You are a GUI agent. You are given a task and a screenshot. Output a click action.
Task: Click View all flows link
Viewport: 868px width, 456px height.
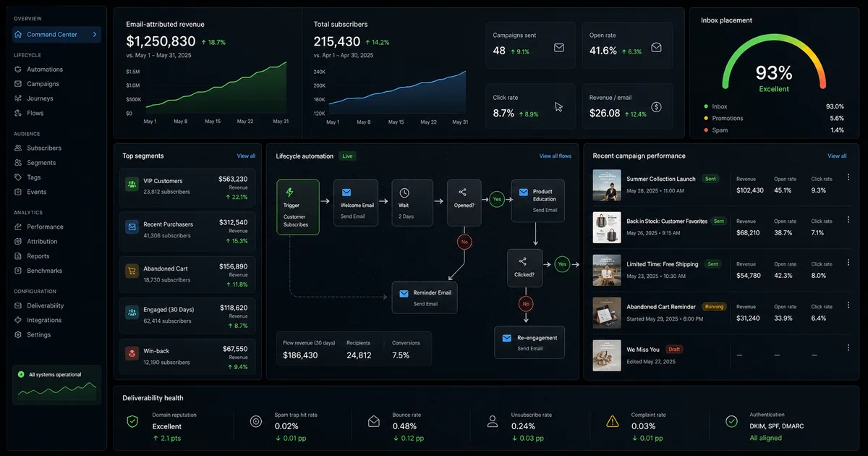tap(555, 156)
